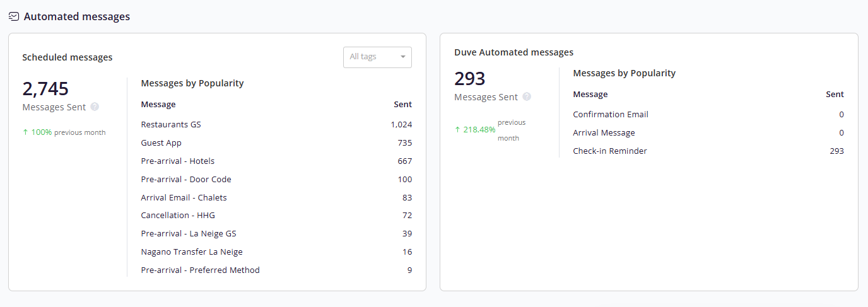Click the Sent column header in Scheduled messages
Viewport: 868px width, 307px height.
402,105
